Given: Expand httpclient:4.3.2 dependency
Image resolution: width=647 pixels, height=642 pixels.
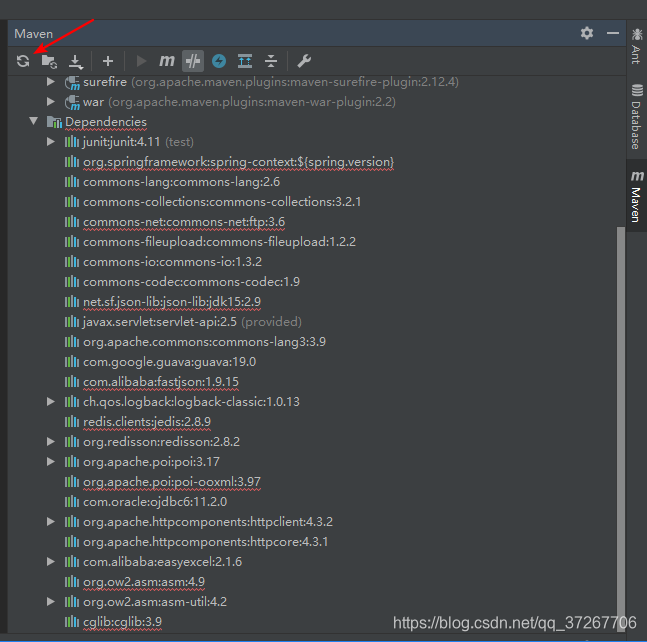Looking at the screenshot, I should 51,522.
